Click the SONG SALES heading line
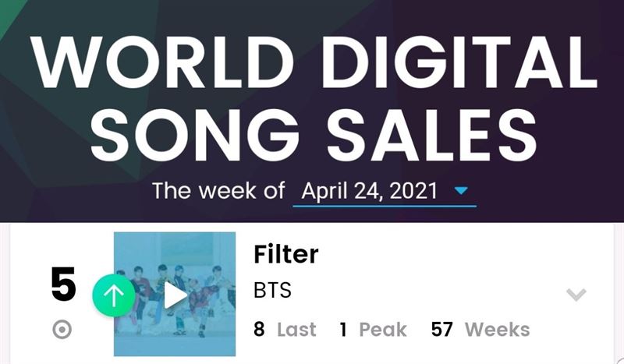 pyautogui.click(x=314, y=135)
